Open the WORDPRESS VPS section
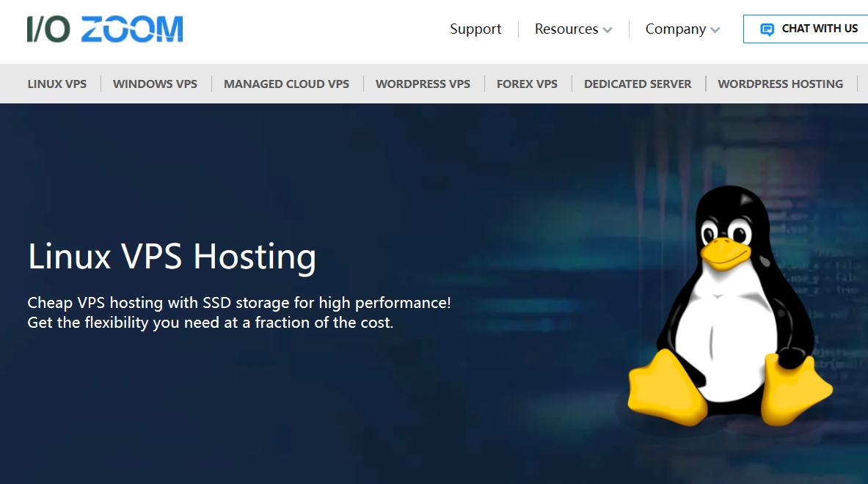The width and height of the screenshot is (868, 484). 423,84
